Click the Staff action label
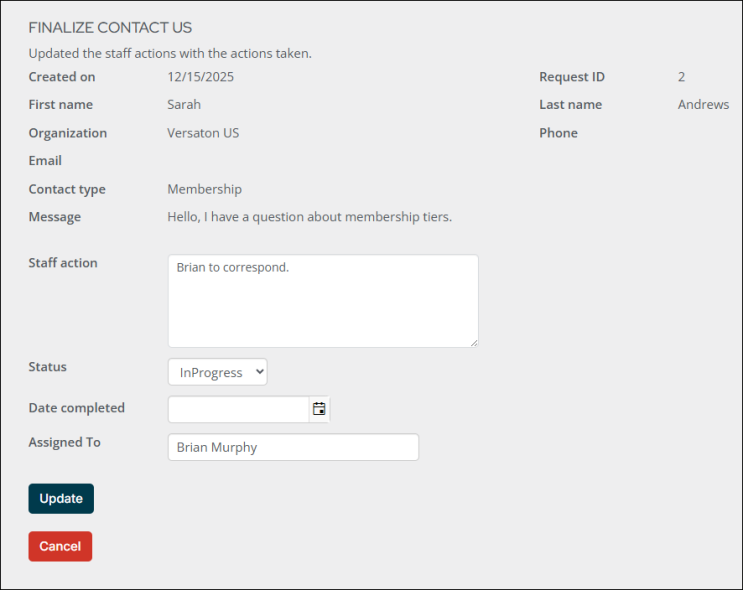Screen dimensions: 743x590 pos(63,263)
